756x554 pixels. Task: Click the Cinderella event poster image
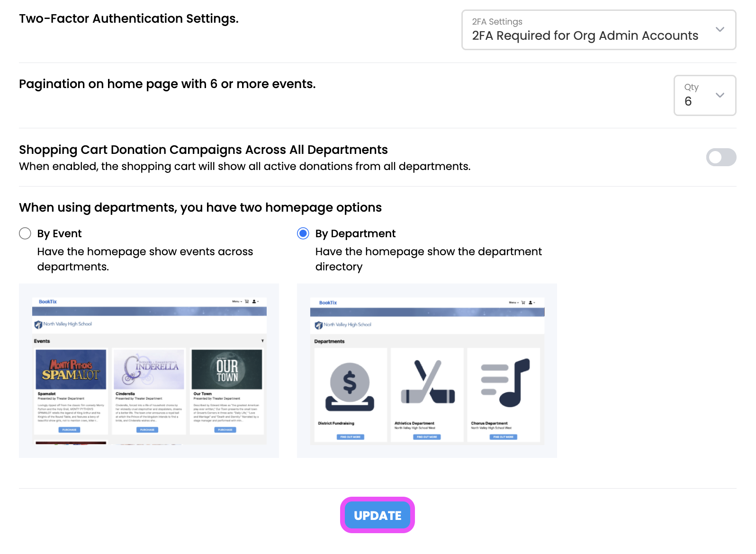point(149,369)
